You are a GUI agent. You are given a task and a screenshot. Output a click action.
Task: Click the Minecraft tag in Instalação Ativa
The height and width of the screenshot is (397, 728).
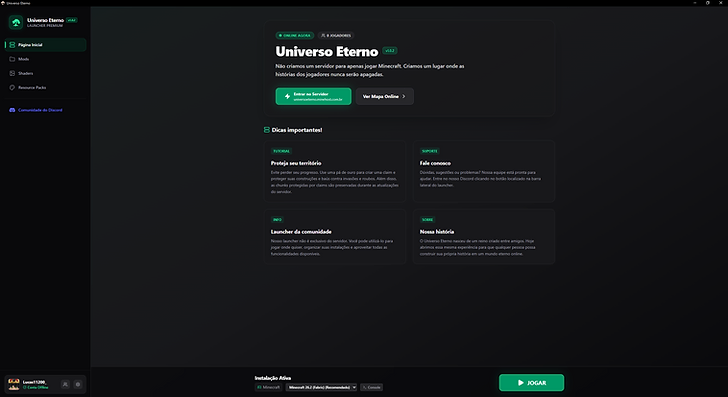point(268,387)
